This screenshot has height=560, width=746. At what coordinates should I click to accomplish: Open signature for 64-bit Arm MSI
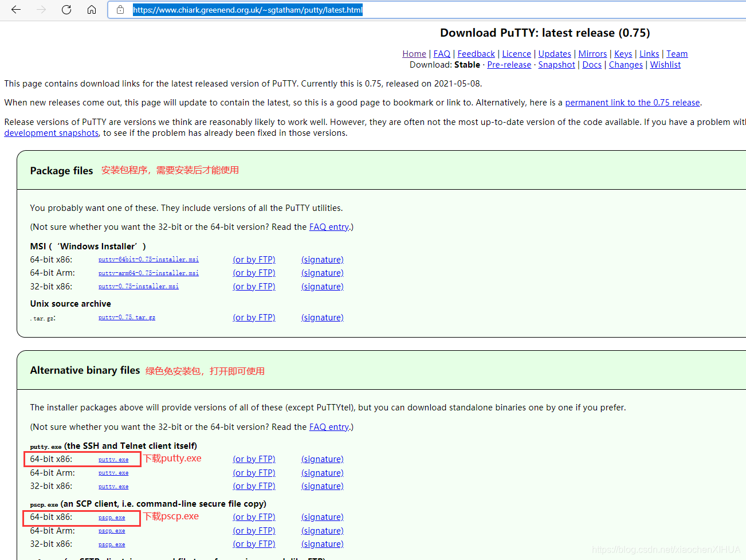[x=323, y=273]
